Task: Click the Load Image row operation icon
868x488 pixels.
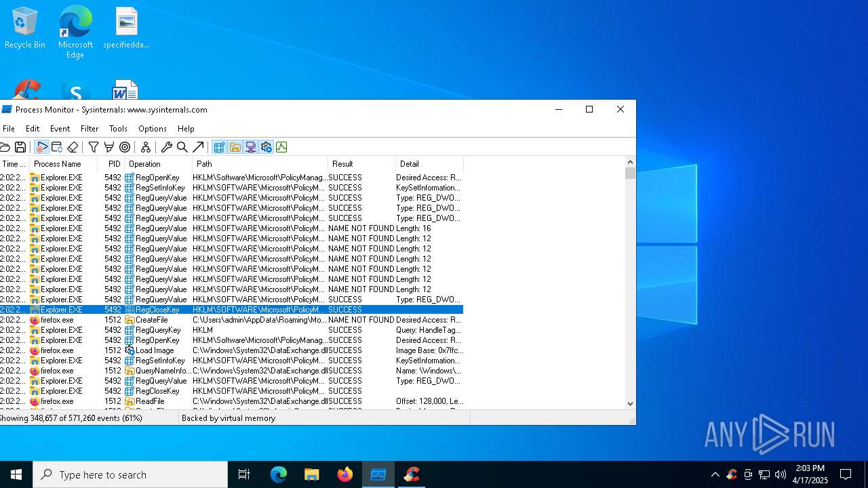Action: click(x=130, y=350)
